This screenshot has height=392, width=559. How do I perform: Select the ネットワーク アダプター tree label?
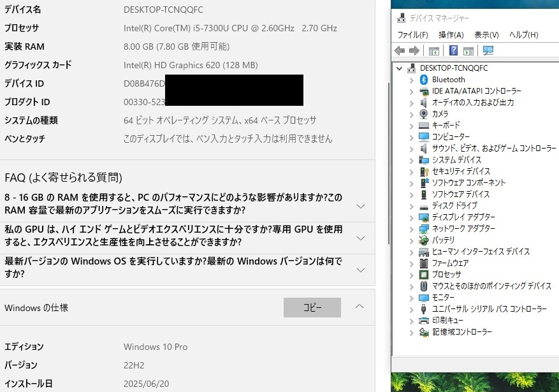click(x=463, y=228)
